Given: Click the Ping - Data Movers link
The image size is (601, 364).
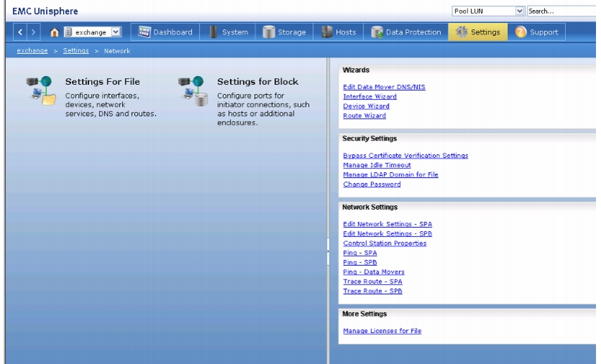Looking at the screenshot, I should (373, 272).
